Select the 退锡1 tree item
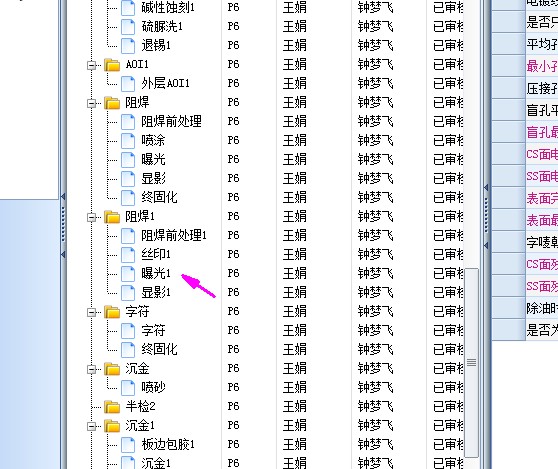 156,45
